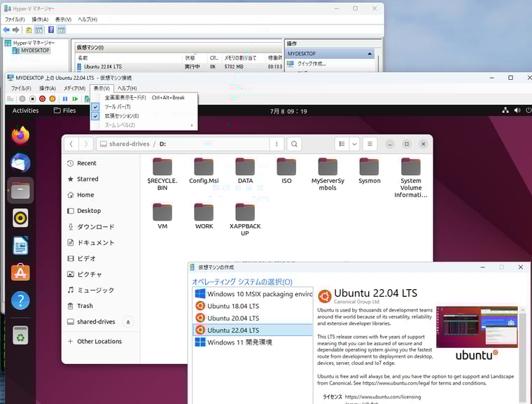Open Thunderbird mail from the Ubuntu dock
Image resolution: width=532 pixels, height=404 pixels.
[20, 163]
